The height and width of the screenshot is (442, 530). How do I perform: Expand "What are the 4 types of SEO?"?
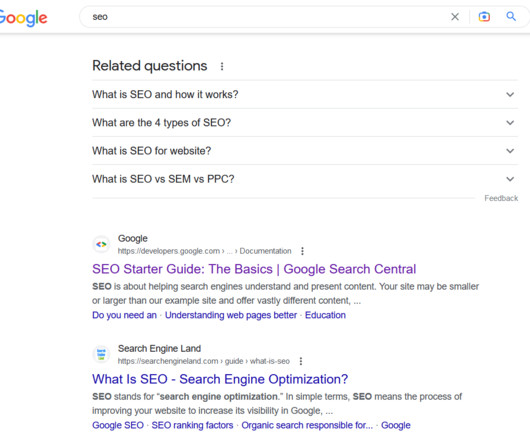click(305, 123)
